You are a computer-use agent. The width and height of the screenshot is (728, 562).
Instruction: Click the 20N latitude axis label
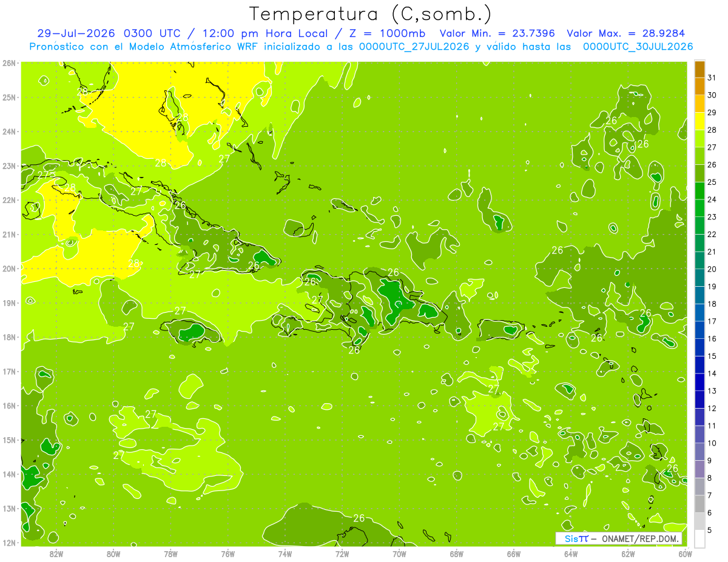8,269
